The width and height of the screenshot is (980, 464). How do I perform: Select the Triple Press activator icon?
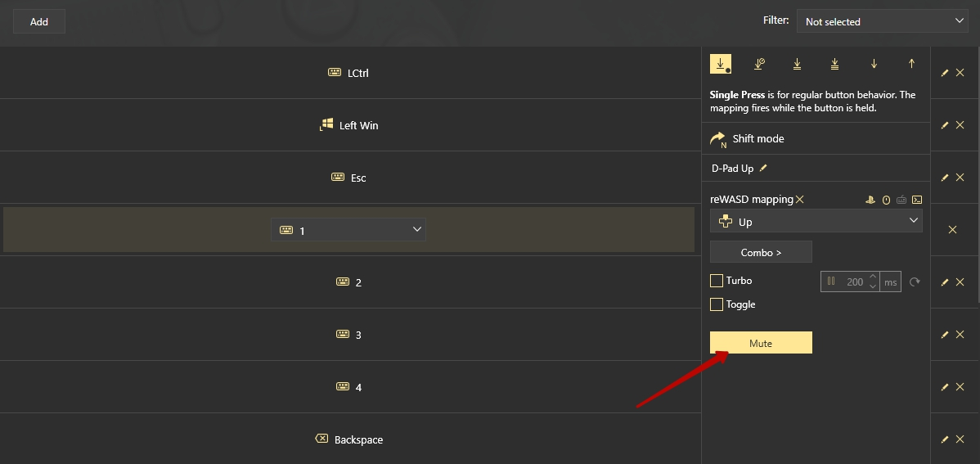point(834,64)
